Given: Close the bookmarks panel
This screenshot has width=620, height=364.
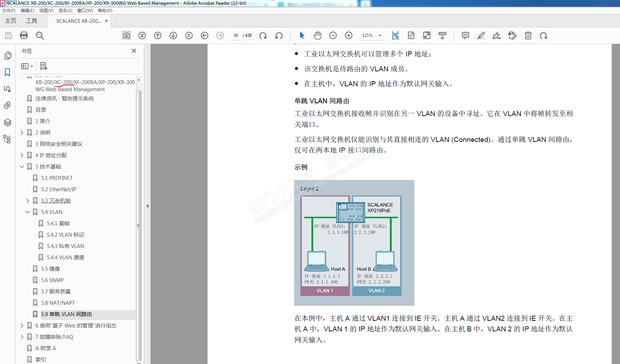Looking at the screenshot, I should [x=134, y=51].
